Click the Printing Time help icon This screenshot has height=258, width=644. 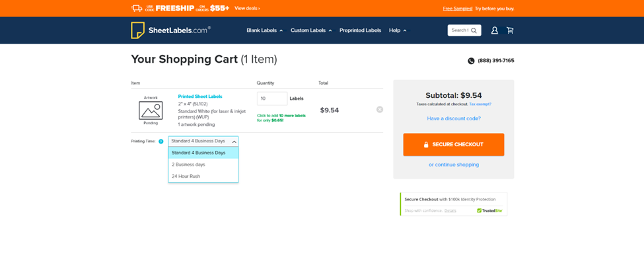[161, 142]
